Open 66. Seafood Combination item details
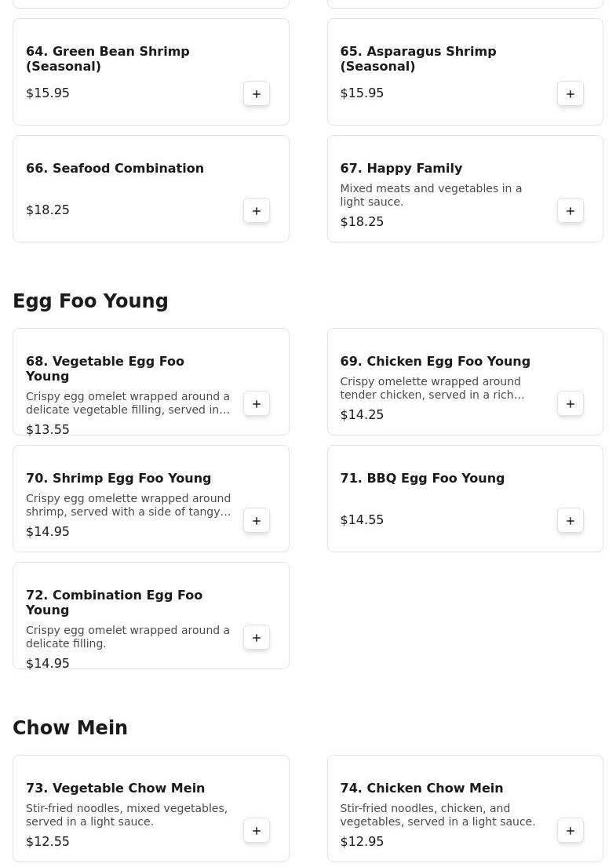The height and width of the screenshot is (867, 616). (115, 169)
